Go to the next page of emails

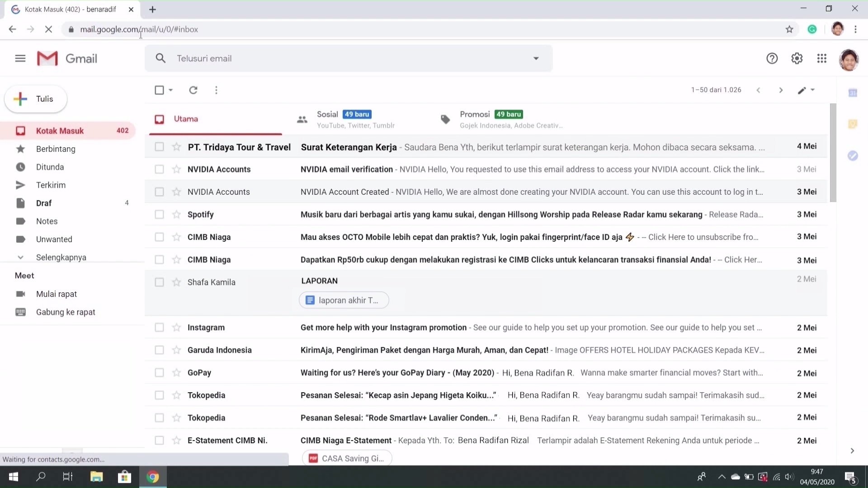tap(781, 90)
